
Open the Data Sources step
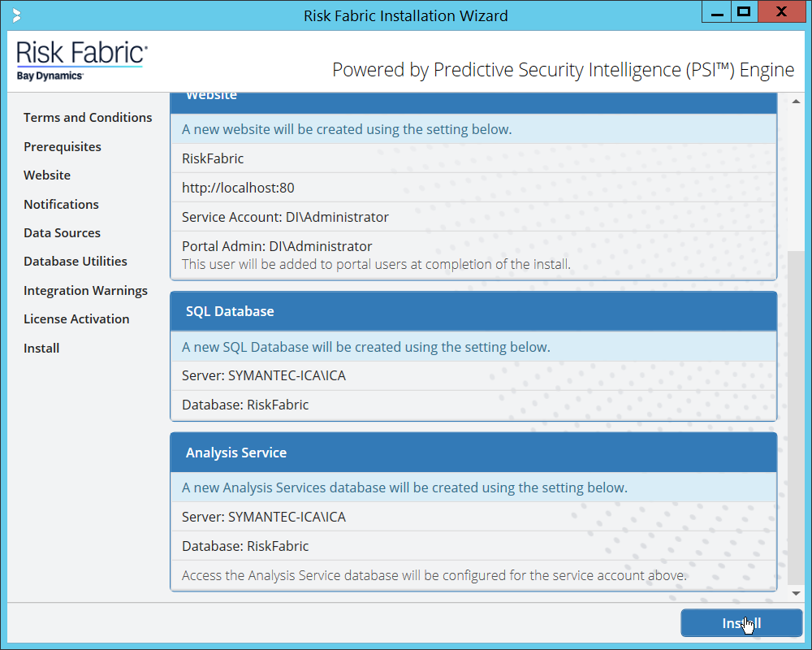coord(62,233)
